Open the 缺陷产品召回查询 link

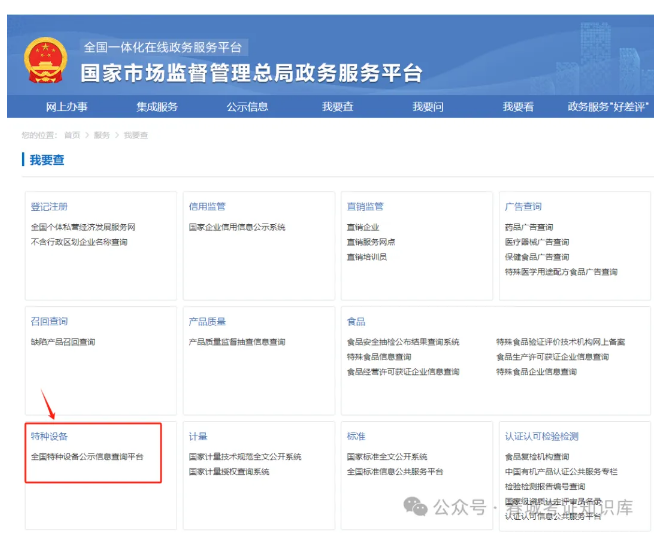point(63,342)
